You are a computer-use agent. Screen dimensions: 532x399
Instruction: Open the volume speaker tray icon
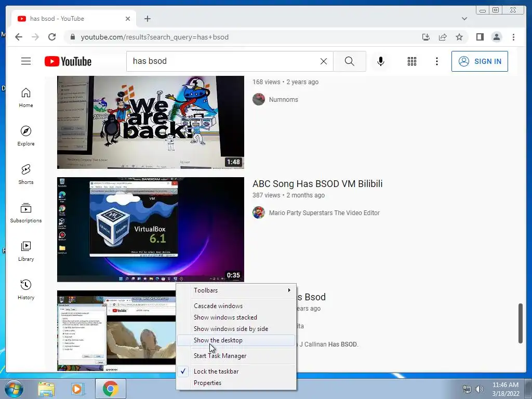click(480, 389)
